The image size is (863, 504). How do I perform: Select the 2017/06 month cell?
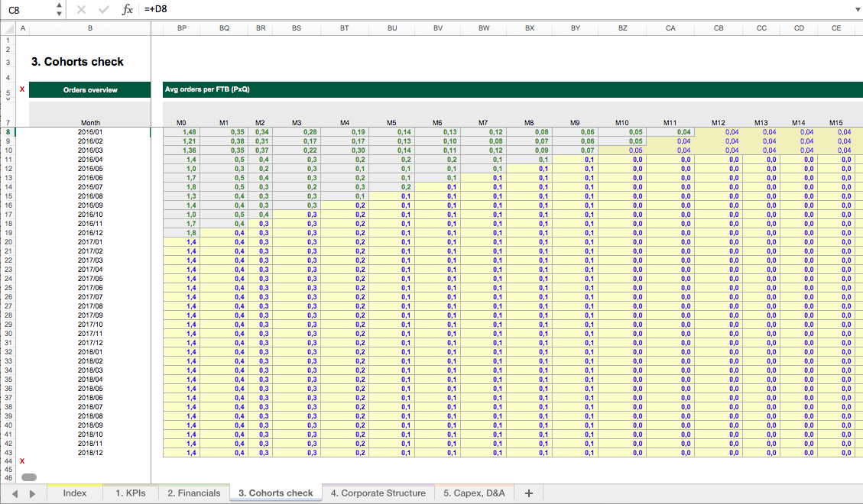[x=89, y=287]
